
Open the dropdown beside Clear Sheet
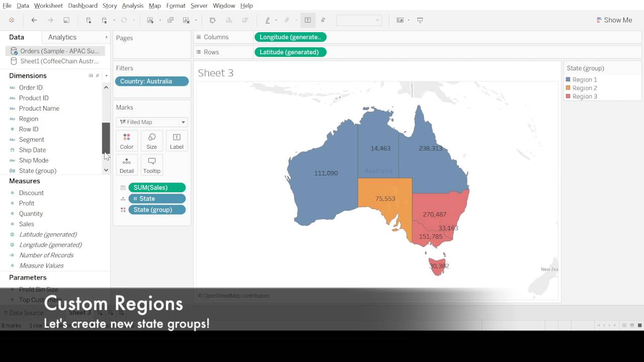click(x=196, y=20)
